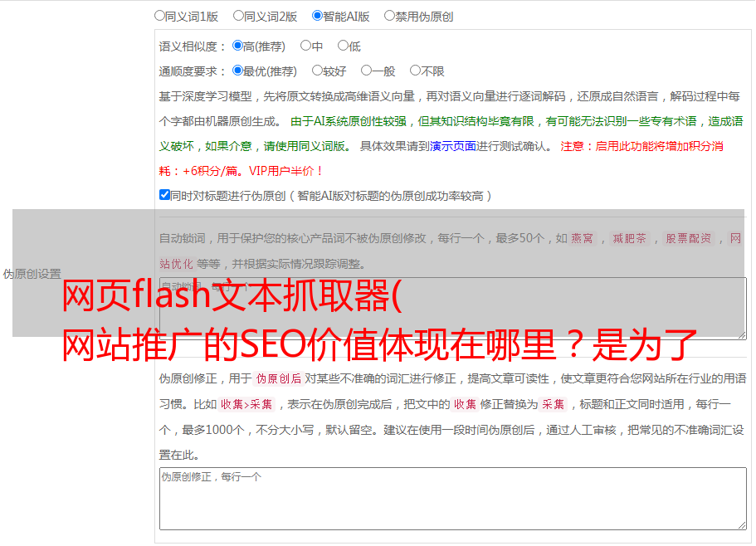Choose the 智能AI版 radio option
The height and width of the screenshot is (546, 756).
coord(317,16)
